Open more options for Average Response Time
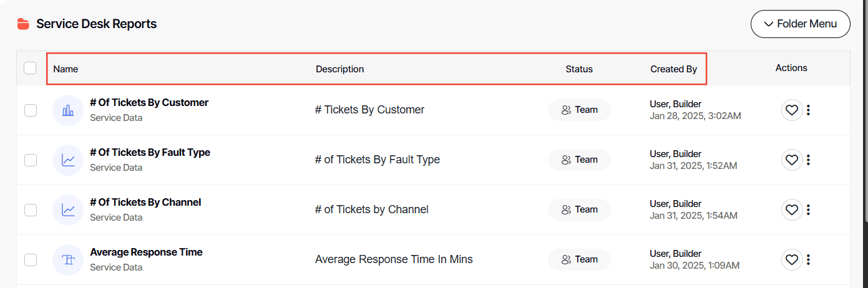This screenshot has height=288, width=868. (808, 260)
